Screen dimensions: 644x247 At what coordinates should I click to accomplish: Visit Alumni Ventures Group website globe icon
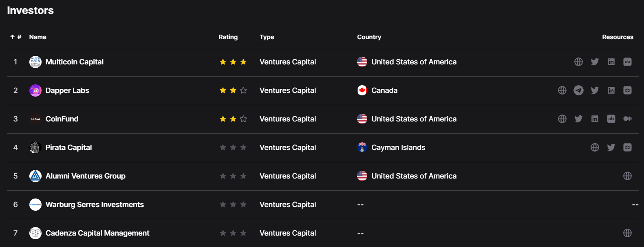click(627, 176)
